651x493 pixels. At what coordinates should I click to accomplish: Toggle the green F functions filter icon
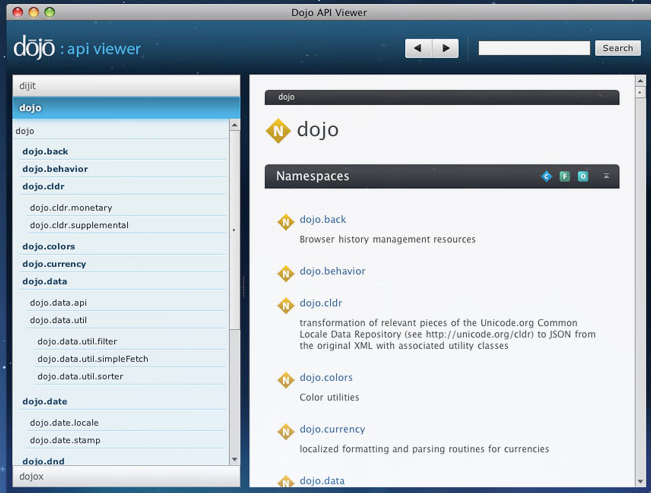565,177
